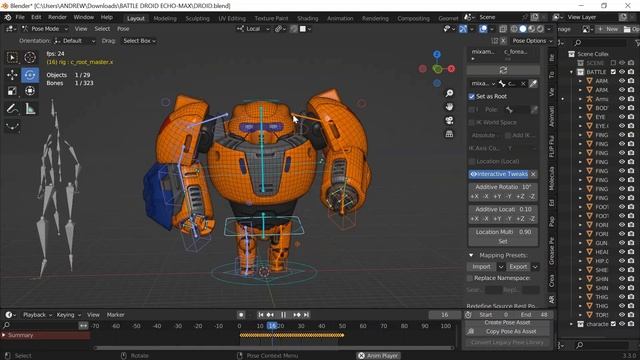The height and width of the screenshot is (360, 640).
Task: Select the Cursor tool
Action: coord(30,58)
